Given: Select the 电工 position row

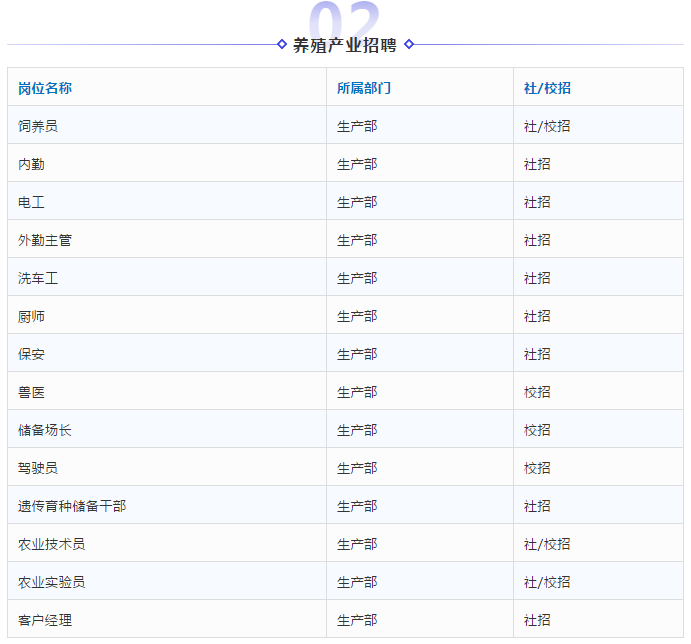Looking at the screenshot, I should pos(31,202).
